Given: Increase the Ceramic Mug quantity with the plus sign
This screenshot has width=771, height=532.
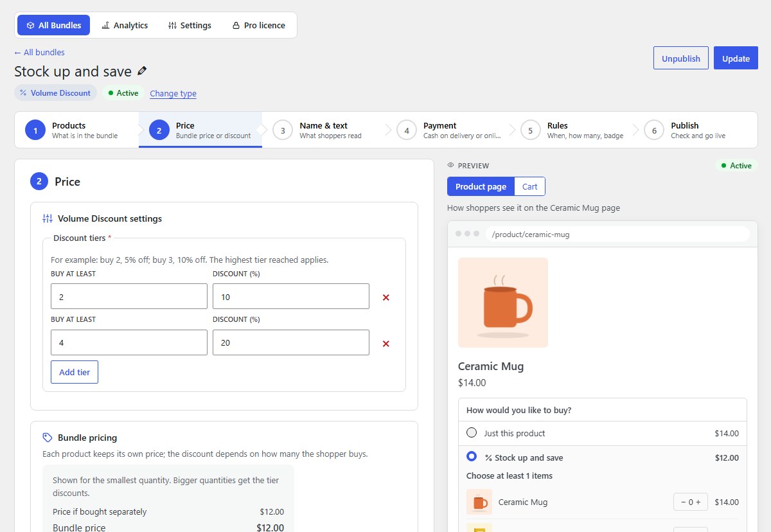Looking at the screenshot, I should pos(698,502).
